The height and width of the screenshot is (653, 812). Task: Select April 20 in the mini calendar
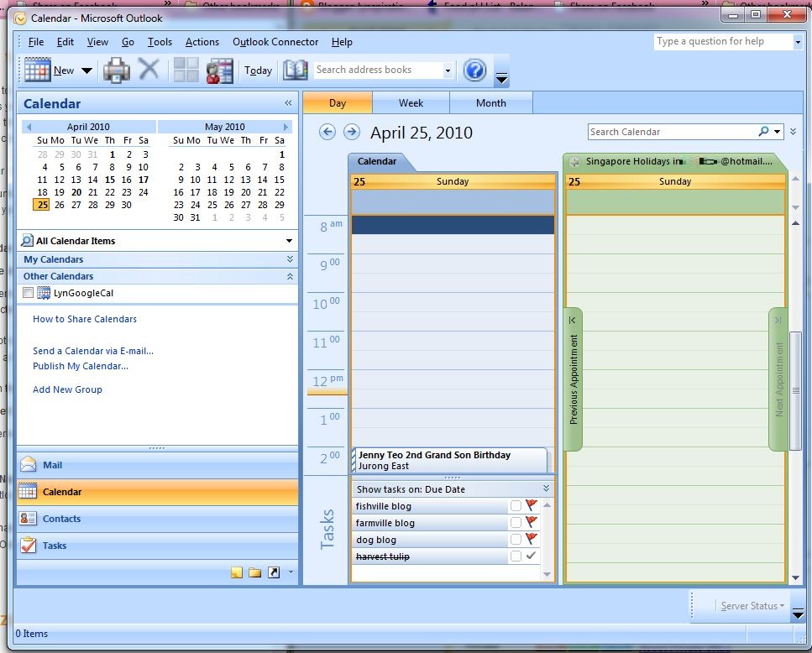(76, 192)
